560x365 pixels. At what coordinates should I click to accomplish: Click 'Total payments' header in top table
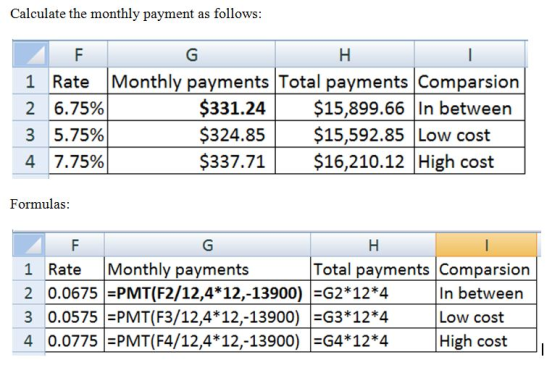345,81
